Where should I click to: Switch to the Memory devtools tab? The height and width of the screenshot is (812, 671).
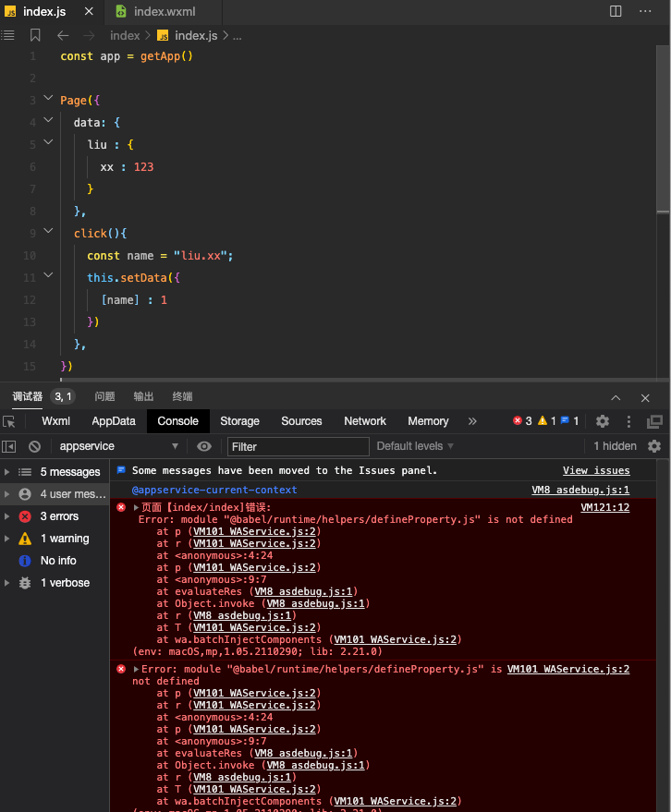pyautogui.click(x=428, y=421)
